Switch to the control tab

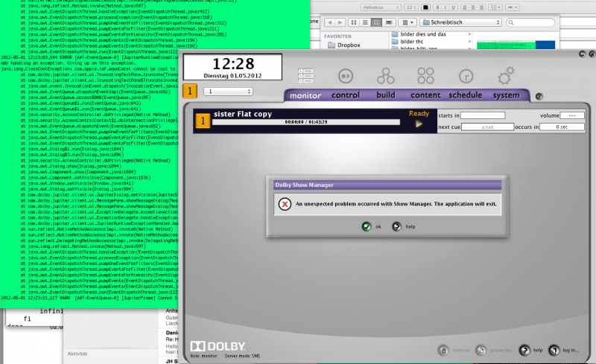click(345, 95)
